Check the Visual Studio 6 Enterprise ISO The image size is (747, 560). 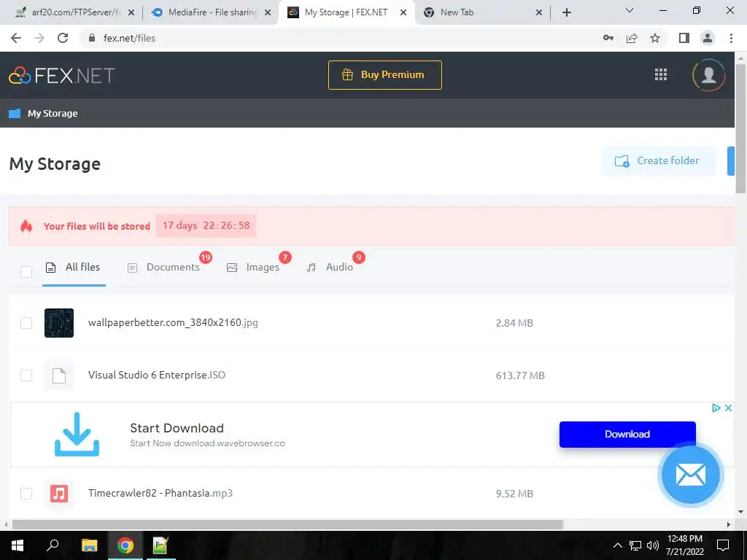pos(26,376)
